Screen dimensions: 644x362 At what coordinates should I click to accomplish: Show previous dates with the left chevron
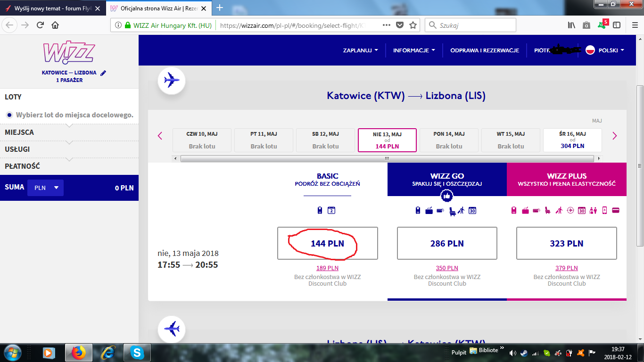[x=160, y=136]
